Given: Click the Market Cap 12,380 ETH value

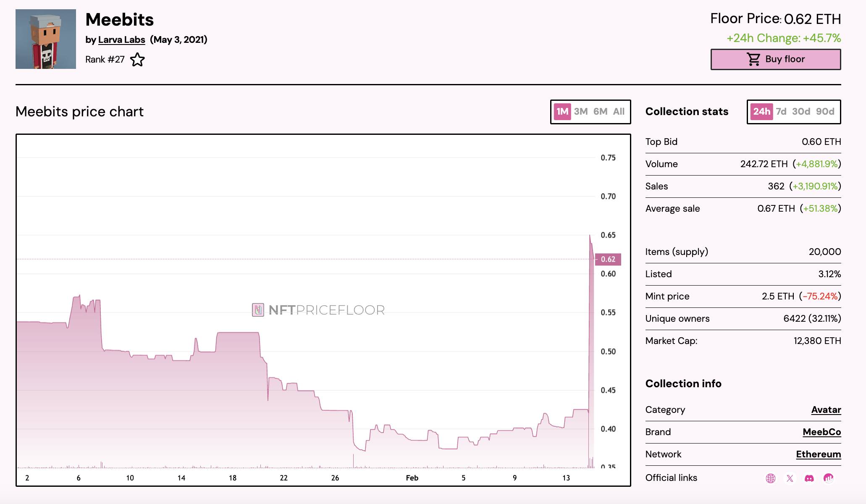Looking at the screenshot, I should click(817, 341).
